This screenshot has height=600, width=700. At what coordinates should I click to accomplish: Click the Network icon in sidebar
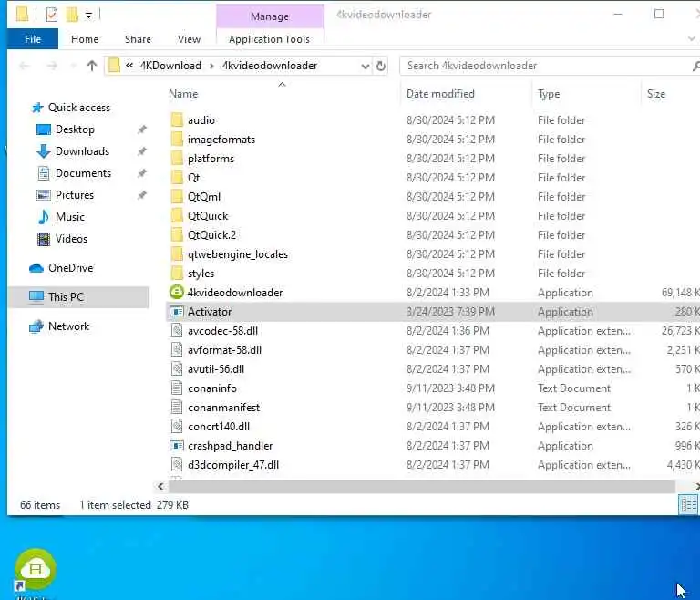tap(36, 326)
